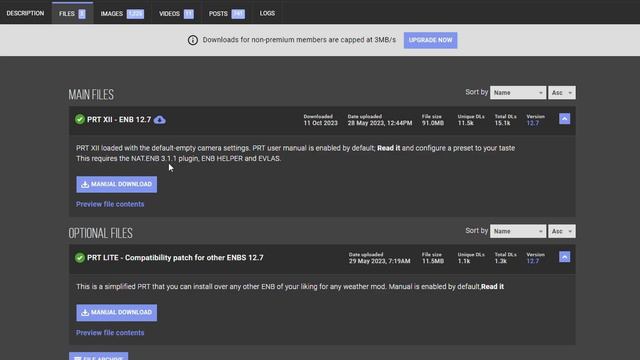Click date uploaded 29 May 2023 value
640x360 pixels.
[x=380, y=261]
